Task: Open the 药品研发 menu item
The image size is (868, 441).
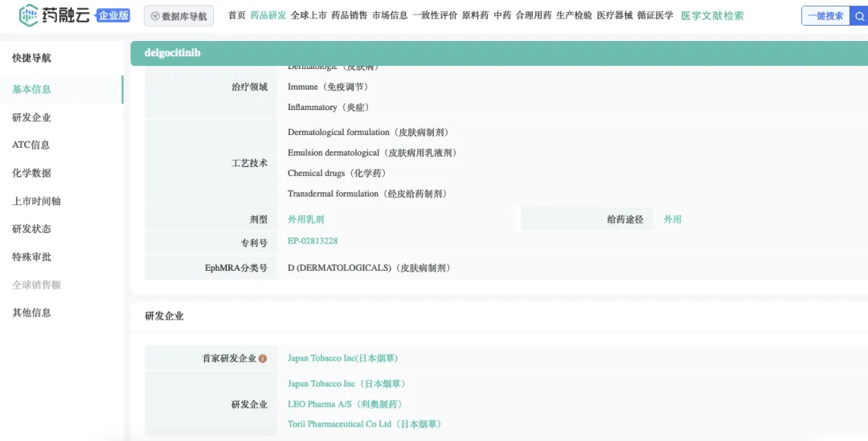Action: 268,15
